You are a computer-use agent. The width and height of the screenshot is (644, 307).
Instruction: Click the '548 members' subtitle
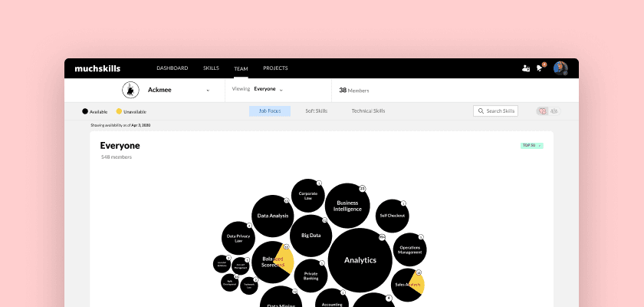[x=117, y=157]
